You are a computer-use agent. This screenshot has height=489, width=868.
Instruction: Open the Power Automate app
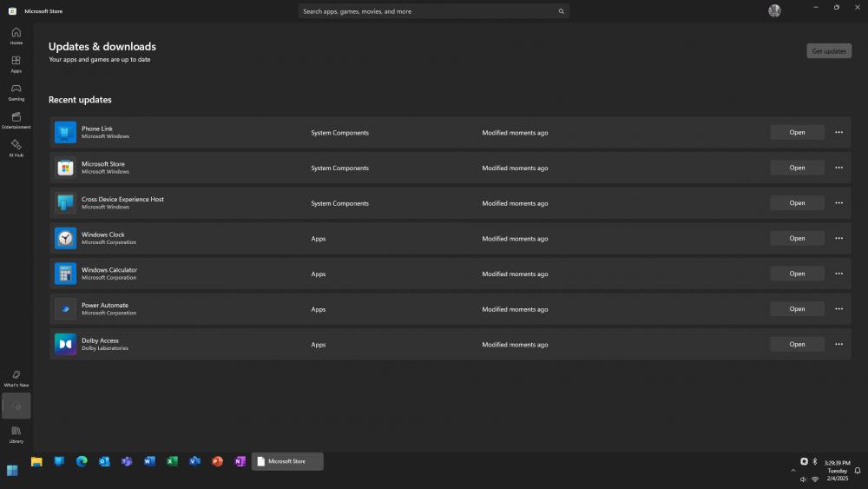click(x=797, y=308)
